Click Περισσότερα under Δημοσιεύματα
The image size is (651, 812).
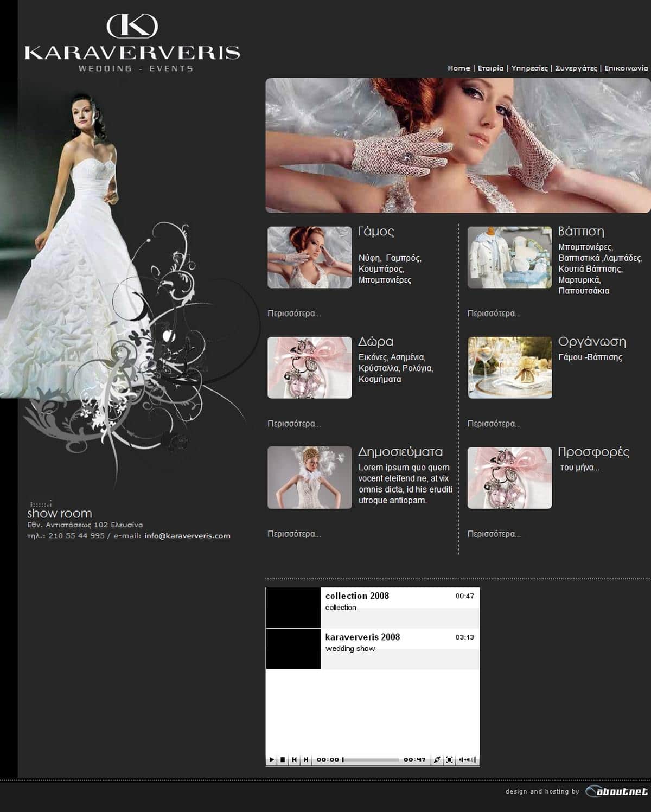294,534
